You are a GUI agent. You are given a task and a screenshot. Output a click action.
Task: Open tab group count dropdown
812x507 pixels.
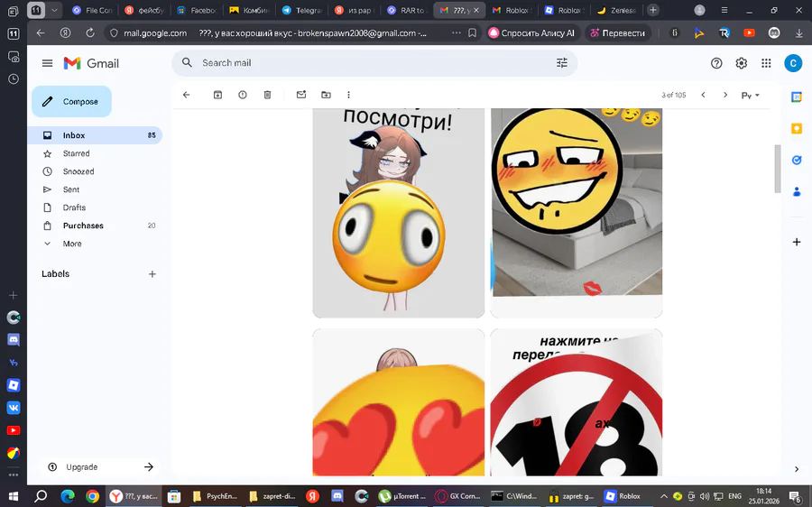54,10
